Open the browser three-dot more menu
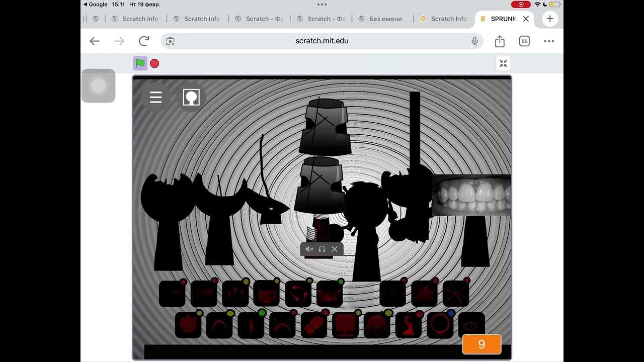Image resolution: width=644 pixels, height=362 pixels. tap(549, 41)
